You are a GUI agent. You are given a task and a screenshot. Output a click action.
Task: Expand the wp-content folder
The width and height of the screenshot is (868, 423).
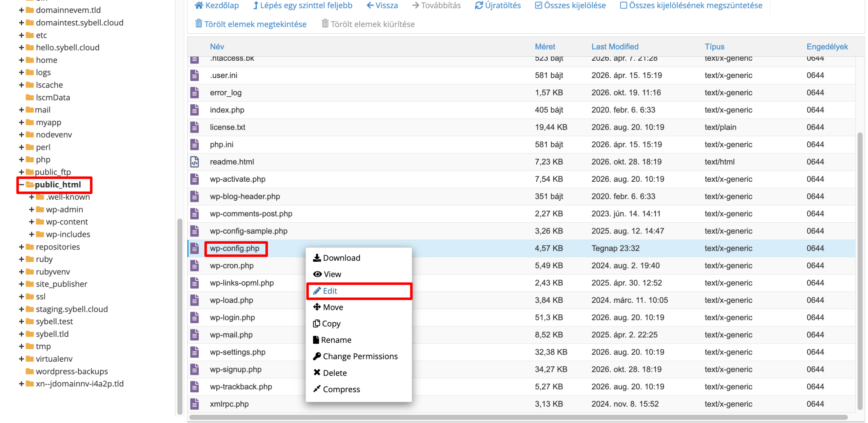coord(32,222)
